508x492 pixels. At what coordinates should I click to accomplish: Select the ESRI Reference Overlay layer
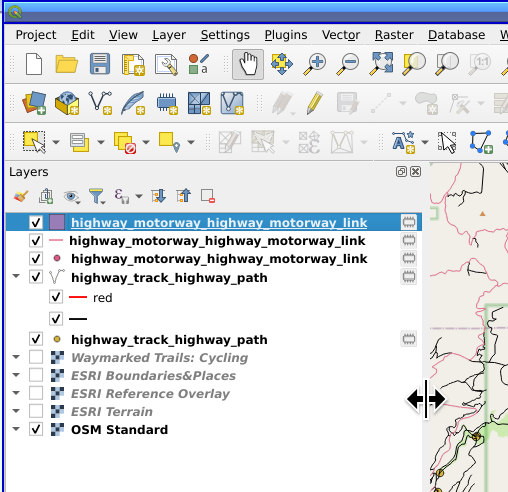150,394
